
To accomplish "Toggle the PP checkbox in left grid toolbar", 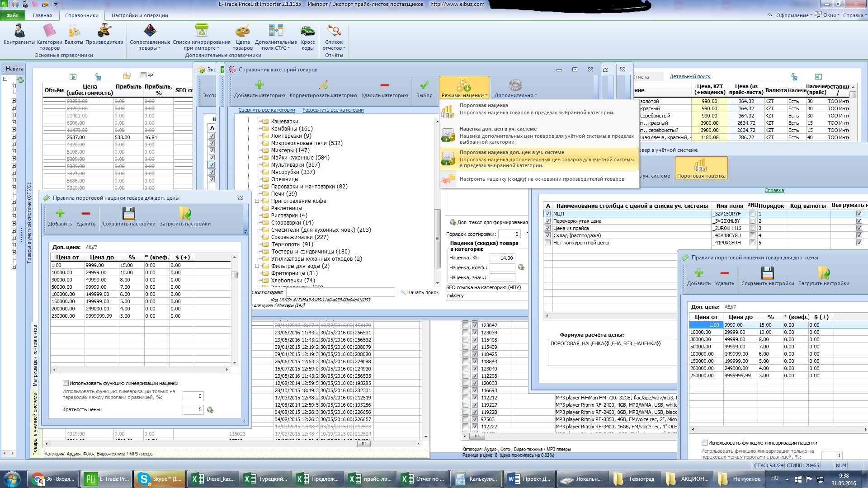I will 143,75.
